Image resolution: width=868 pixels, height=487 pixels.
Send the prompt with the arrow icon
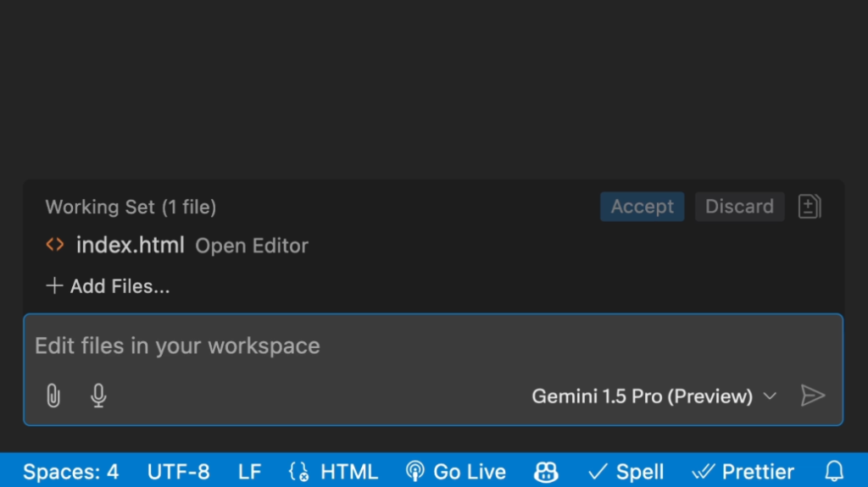click(x=813, y=396)
